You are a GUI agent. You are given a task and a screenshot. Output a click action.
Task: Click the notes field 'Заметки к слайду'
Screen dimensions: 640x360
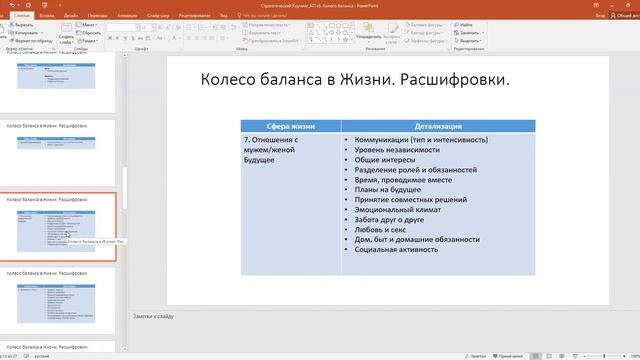click(153, 316)
